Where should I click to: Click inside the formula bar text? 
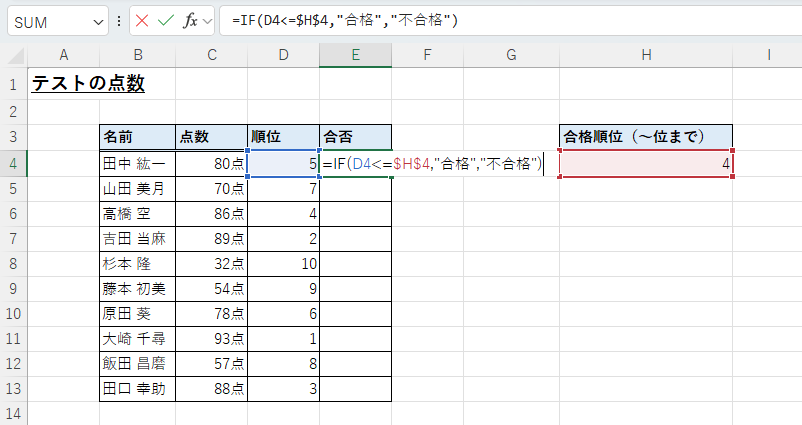click(500, 21)
